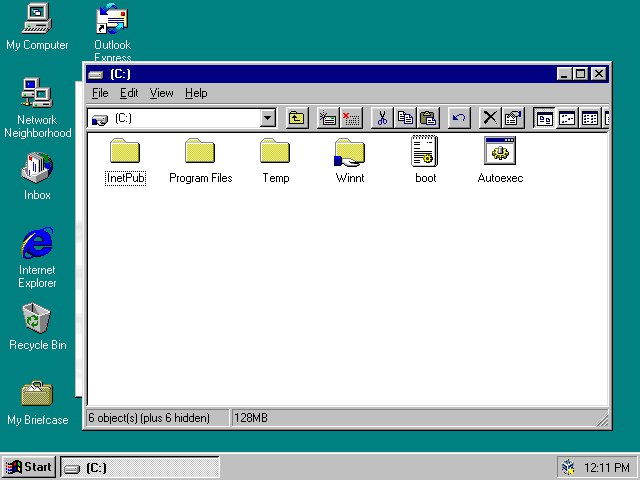
Task: Click the My Briefcase desktop icon
Action: point(38,403)
